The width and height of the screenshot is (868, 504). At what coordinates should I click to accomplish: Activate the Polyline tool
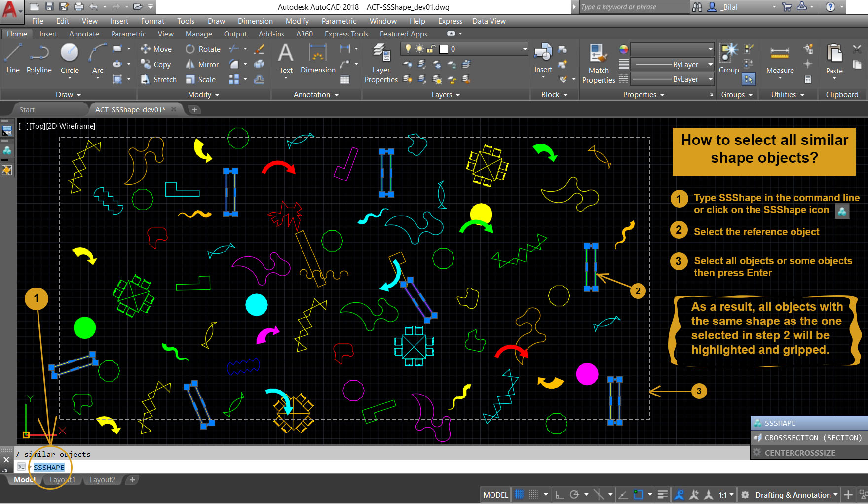point(39,58)
